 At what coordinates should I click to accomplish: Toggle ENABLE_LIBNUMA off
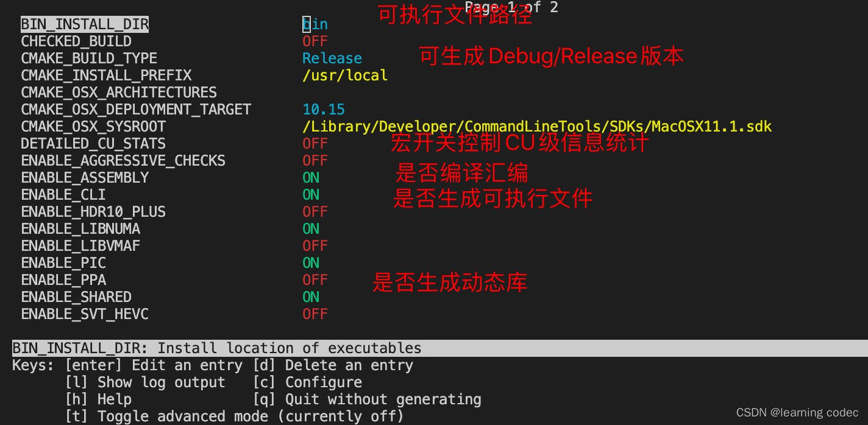[x=310, y=228]
